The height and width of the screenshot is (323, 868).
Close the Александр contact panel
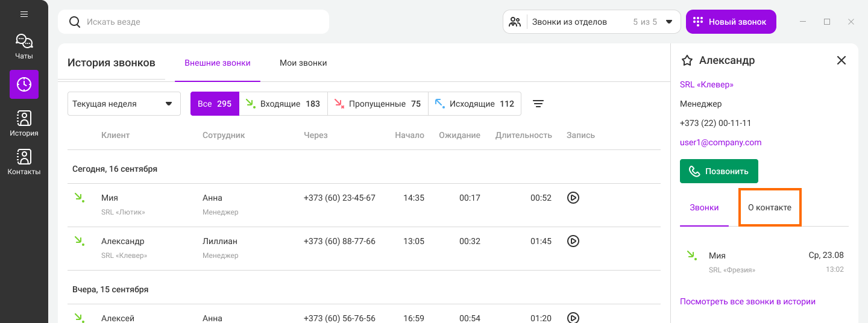[841, 60]
